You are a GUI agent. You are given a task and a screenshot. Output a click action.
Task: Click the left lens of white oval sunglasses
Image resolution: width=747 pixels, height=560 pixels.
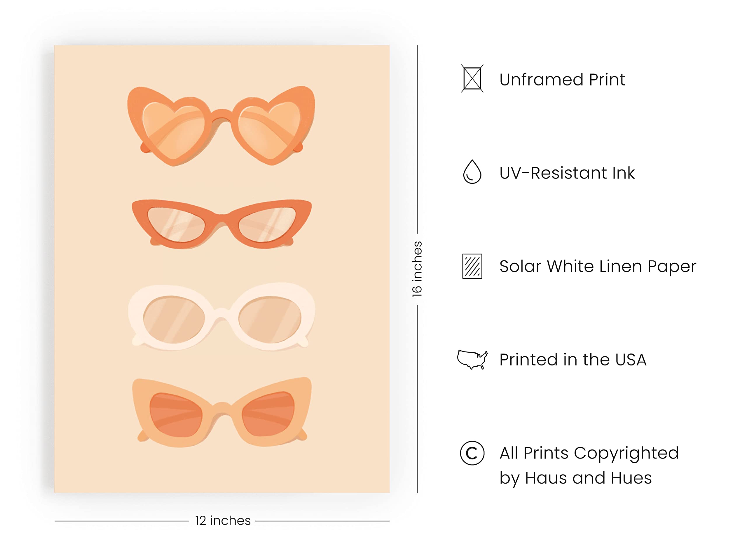pyautogui.click(x=174, y=319)
